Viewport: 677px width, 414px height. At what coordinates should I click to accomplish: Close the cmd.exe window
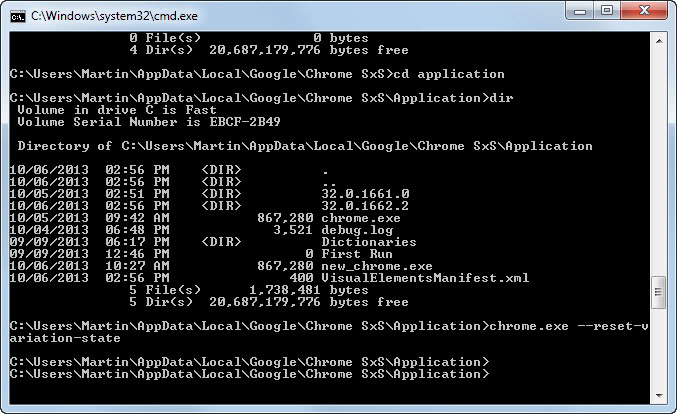pyautogui.click(x=644, y=10)
